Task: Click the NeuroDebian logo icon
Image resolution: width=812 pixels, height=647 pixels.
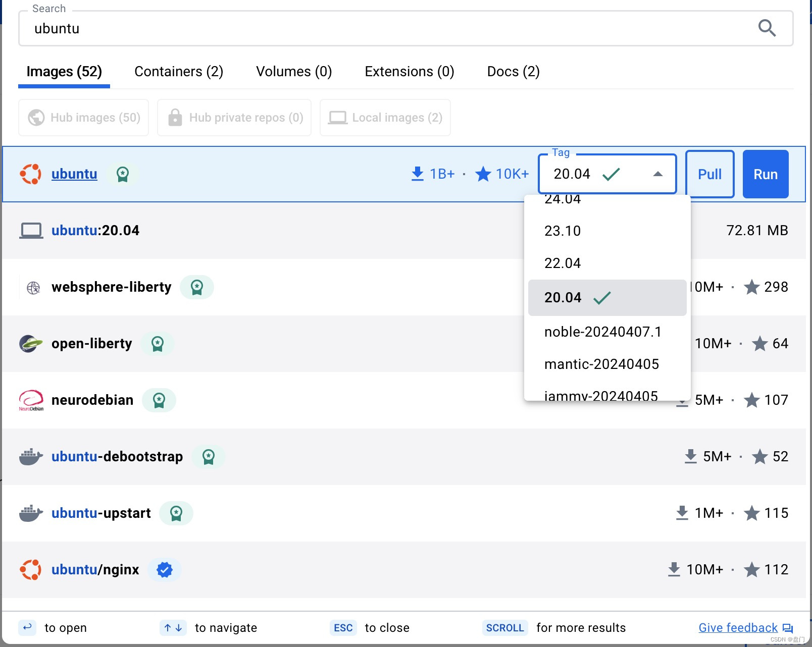Action: 31,401
